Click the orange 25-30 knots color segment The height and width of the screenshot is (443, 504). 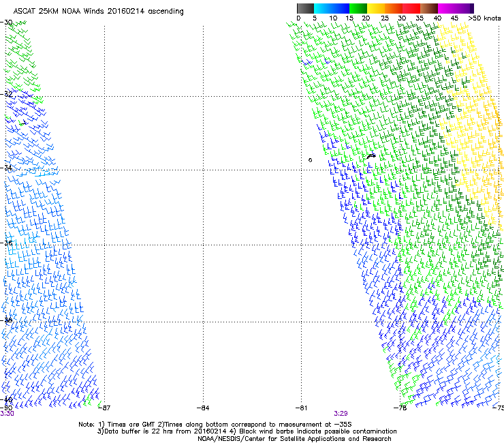tap(394, 8)
